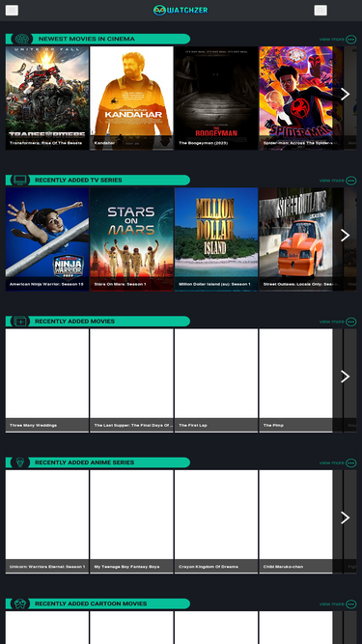This screenshot has width=362, height=644.
Task: Open Unicorn: Warriors Eternal Season 1 card
Action: (47, 521)
